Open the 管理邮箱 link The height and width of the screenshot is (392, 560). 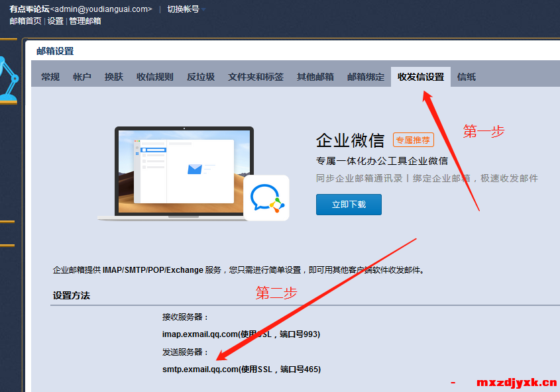[85, 21]
